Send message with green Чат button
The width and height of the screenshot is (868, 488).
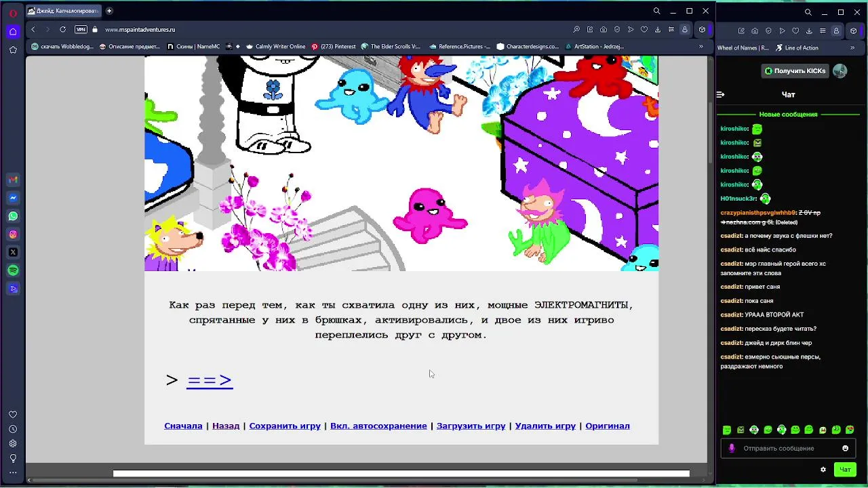point(845,469)
